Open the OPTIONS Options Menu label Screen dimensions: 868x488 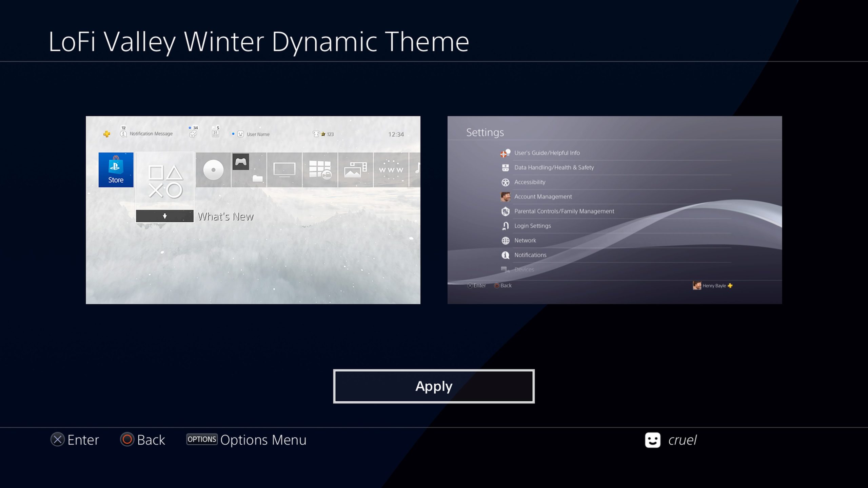click(x=246, y=440)
